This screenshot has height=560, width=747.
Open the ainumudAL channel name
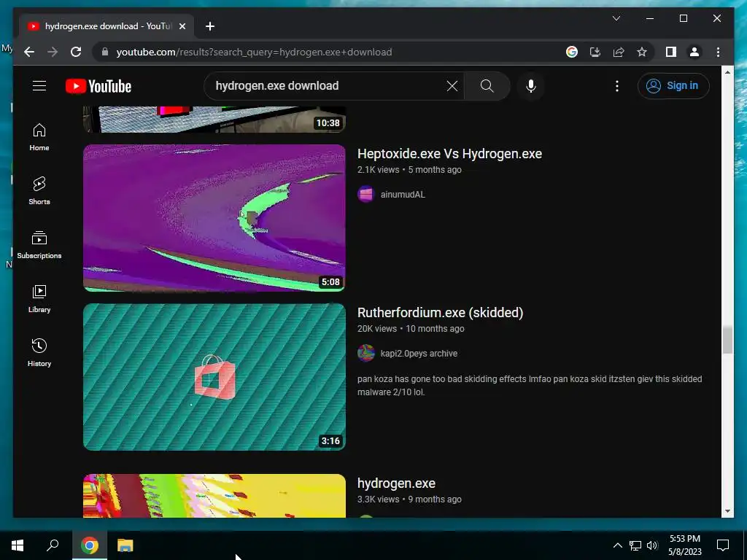[403, 194]
